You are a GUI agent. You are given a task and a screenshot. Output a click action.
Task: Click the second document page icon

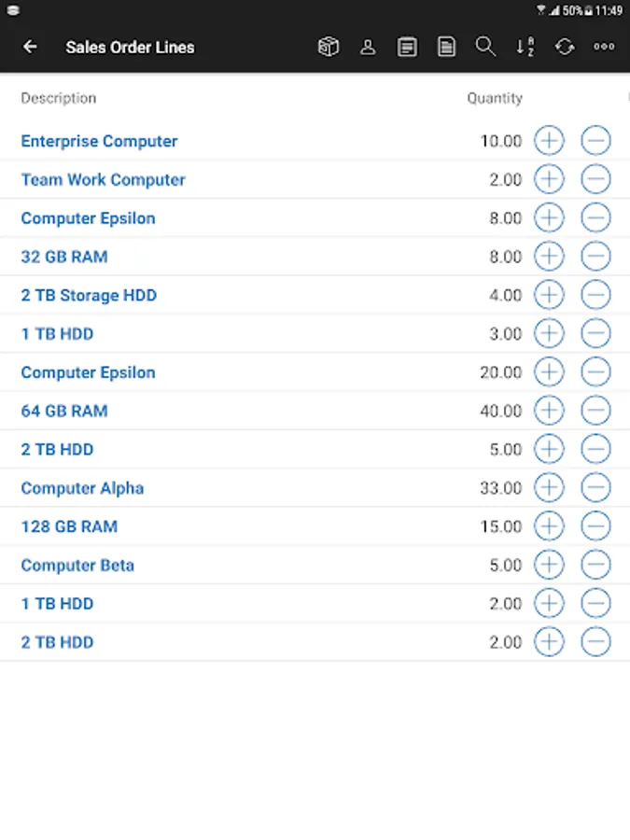pyautogui.click(x=447, y=47)
